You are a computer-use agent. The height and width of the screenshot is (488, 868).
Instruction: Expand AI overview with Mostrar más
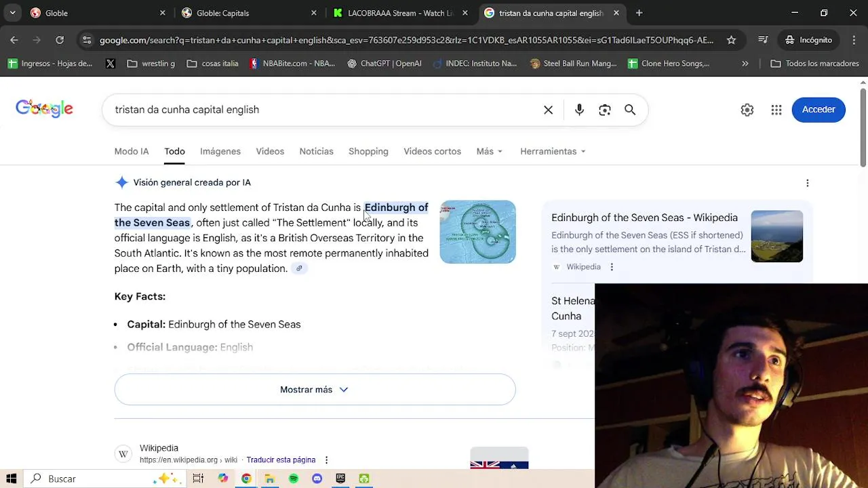[x=315, y=390]
